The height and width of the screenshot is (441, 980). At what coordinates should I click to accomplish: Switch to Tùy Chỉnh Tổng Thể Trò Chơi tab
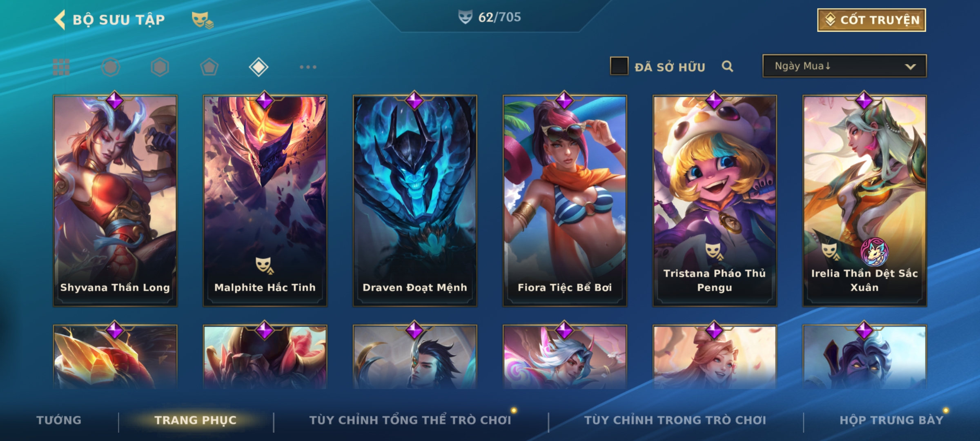410,420
